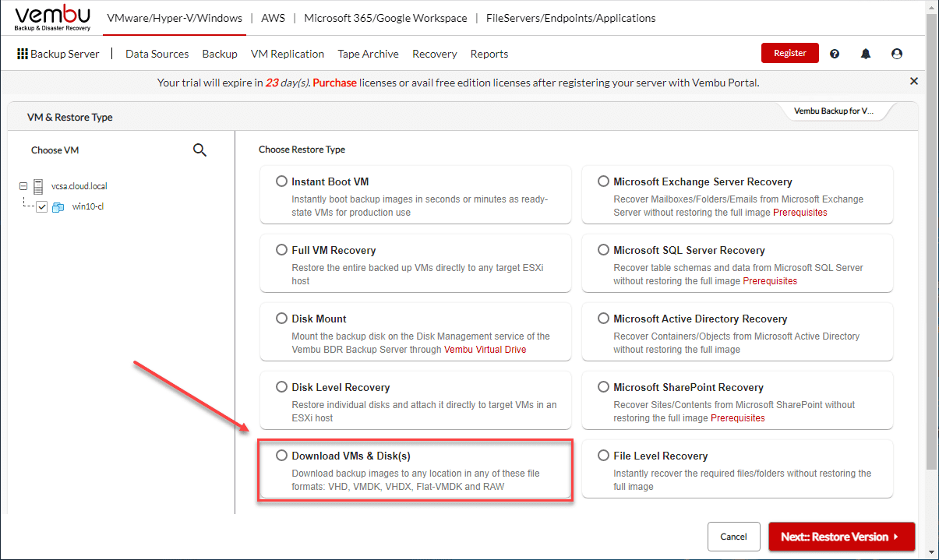Image resolution: width=939 pixels, height=560 pixels.
Task: Select Microsoft SharePoint Recovery option
Action: 603,387
